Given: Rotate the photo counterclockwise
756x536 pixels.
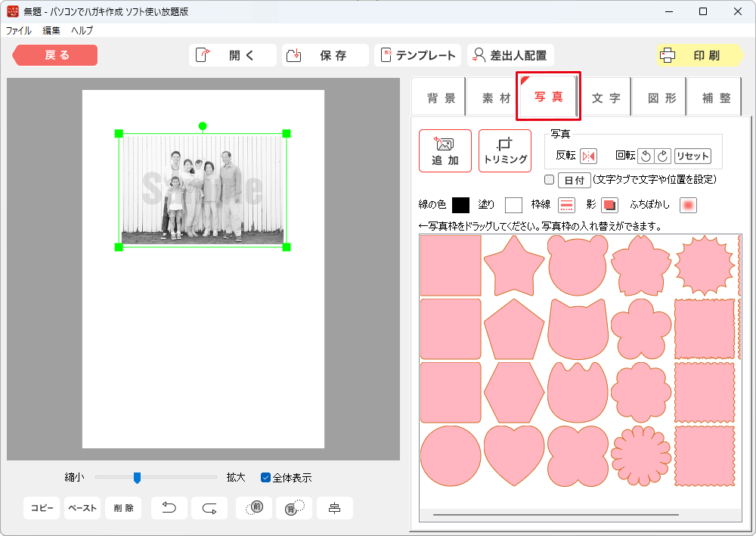Looking at the screenshot, I should click(646, 156).
